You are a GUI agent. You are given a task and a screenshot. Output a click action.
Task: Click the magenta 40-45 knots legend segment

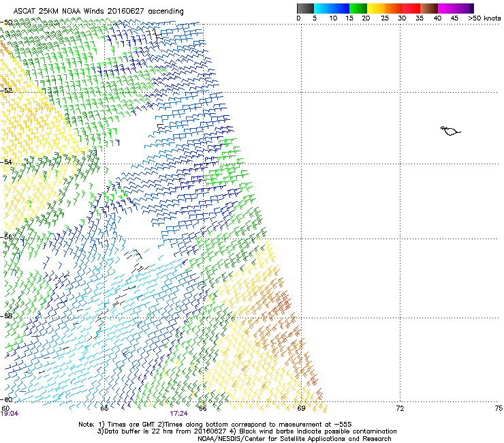(447, 8)
